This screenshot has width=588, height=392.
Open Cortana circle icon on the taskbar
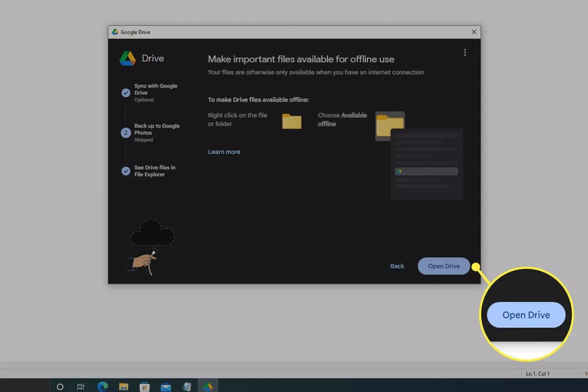pyautogui.click(x=60, y=387)
